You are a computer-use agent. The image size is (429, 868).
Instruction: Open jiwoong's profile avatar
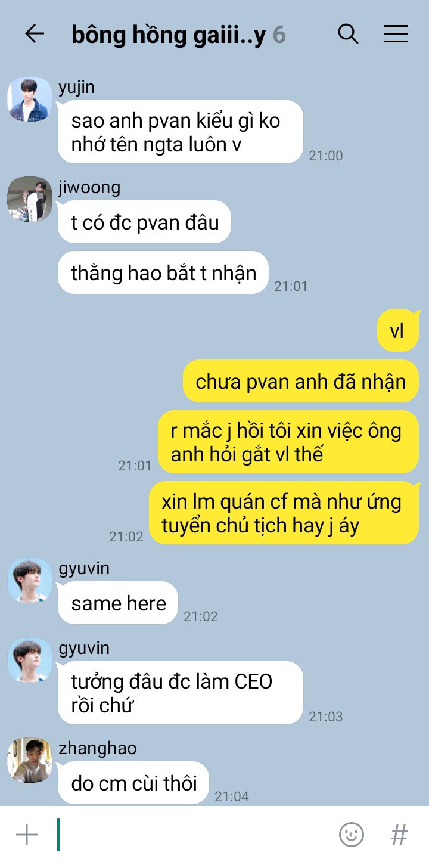click(x=29, y=199)
